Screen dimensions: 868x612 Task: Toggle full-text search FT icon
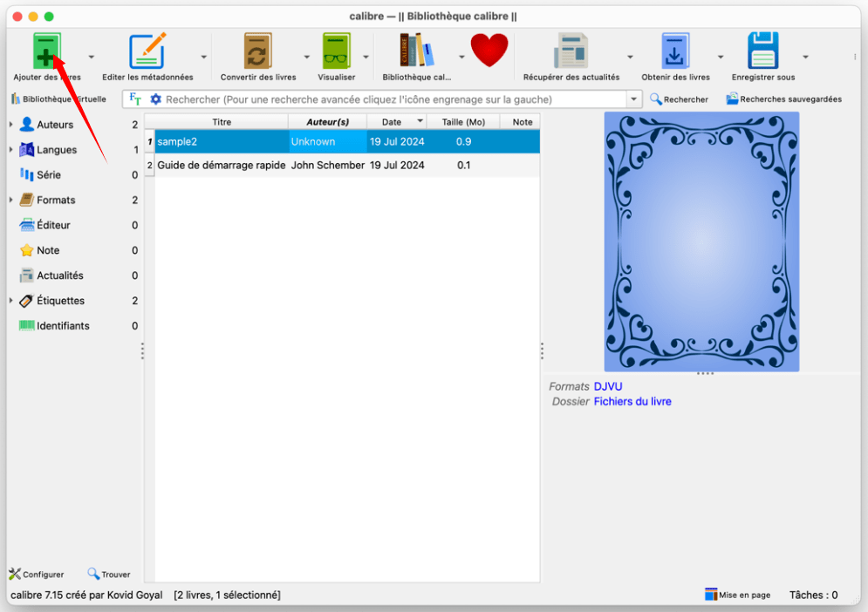tap(134, 99)
